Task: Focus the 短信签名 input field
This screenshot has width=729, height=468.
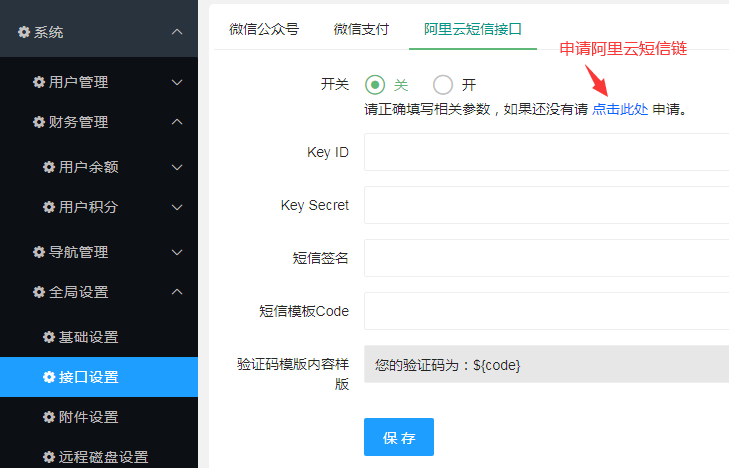Action: [546, 258]
